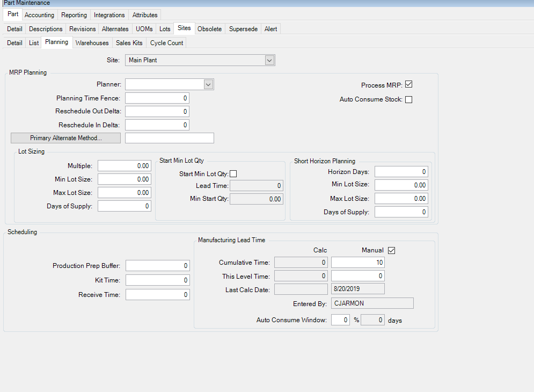Click the empty calculated Last Calc Date box
The height and width of the screenshot is (392, 534).
301,289
